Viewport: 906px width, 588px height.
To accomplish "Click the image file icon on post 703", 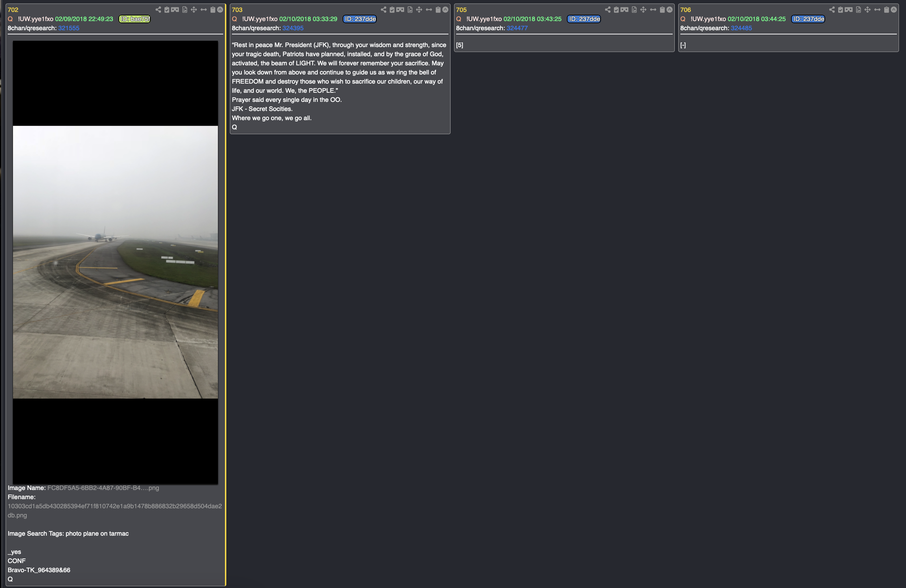I will tap(410, 9).
